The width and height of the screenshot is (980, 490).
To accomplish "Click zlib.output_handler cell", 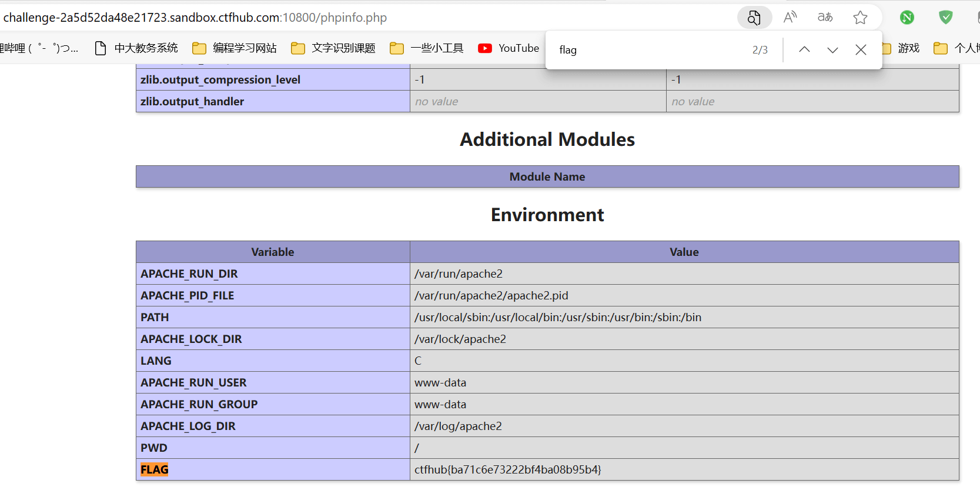I will (x=273, y=101).
